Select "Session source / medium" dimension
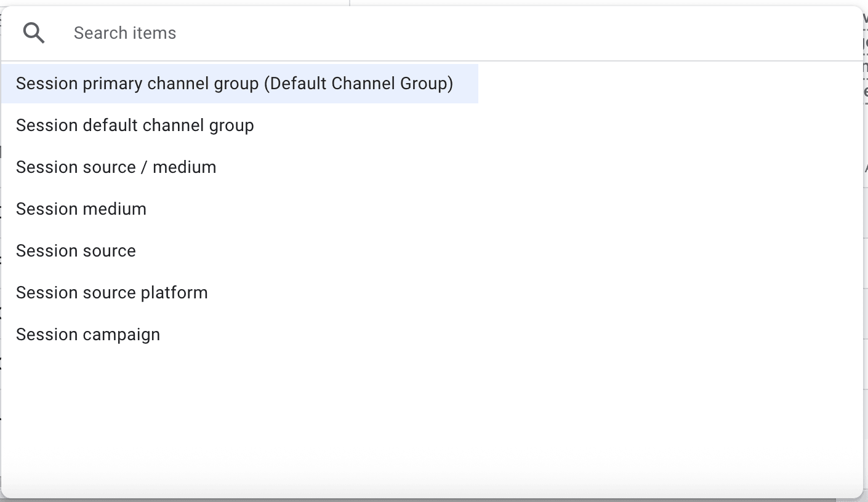 point(116,167)
